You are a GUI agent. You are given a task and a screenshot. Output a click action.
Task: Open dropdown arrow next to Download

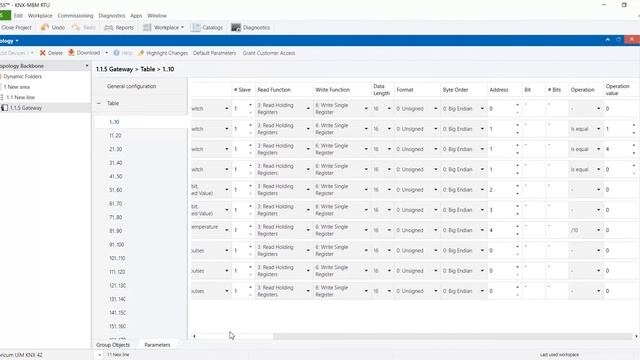point(107,53)
